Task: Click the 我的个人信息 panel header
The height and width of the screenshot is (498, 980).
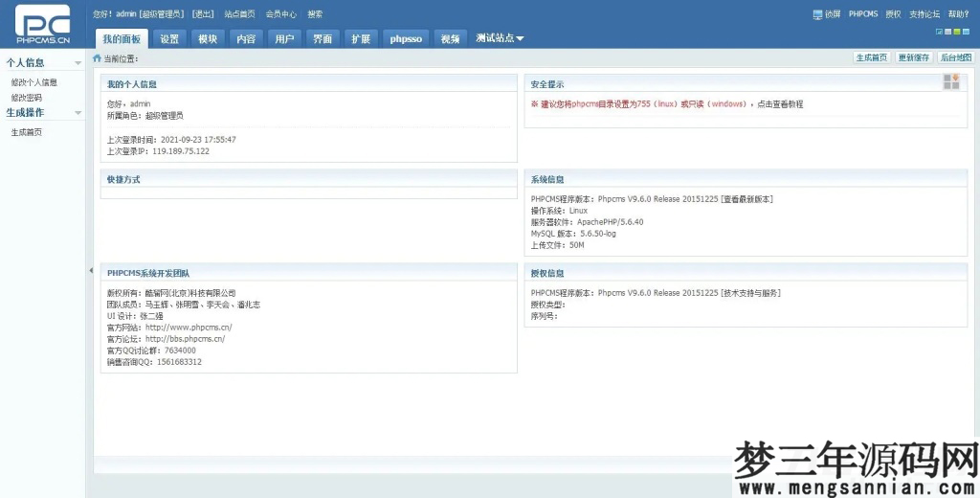Action: coord(309,84)
